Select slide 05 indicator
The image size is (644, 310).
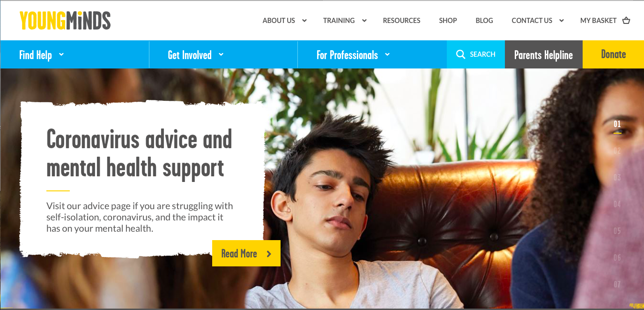617,231
